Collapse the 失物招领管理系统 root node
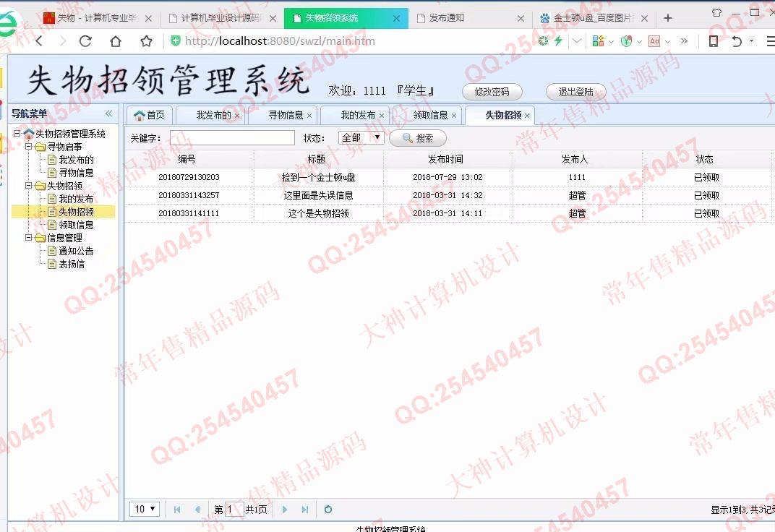This screenshot has height=532, width=775. pos(17,133)
